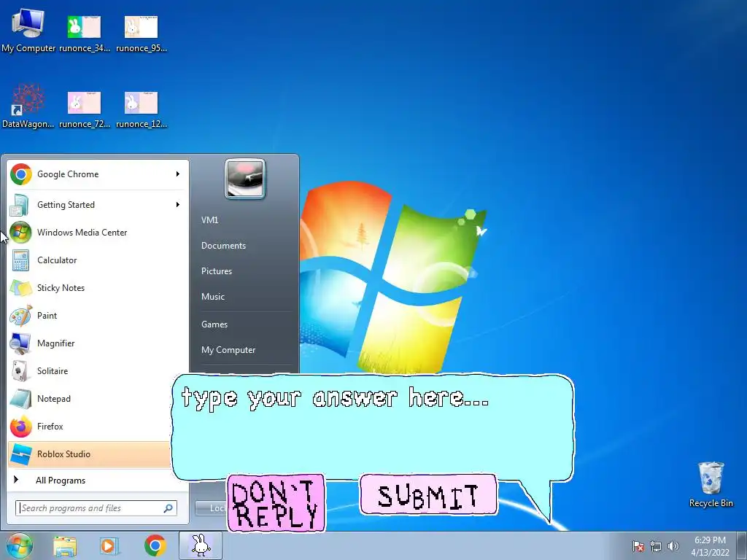The width and height of the screenshot is (747, 560).
Task: Open Games from the Start menu
Action: [x=214, y=324]
